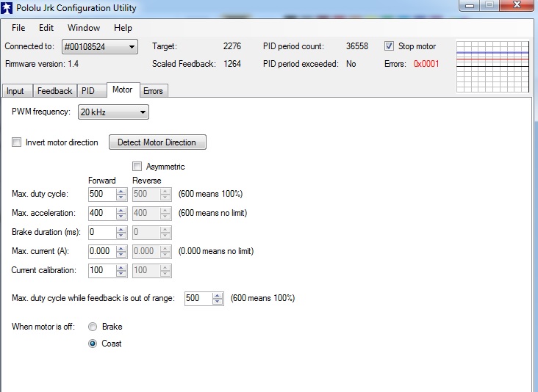Increase forward current calibration up arrow
The image size is (538, 392).
click(x=121, y=267)
